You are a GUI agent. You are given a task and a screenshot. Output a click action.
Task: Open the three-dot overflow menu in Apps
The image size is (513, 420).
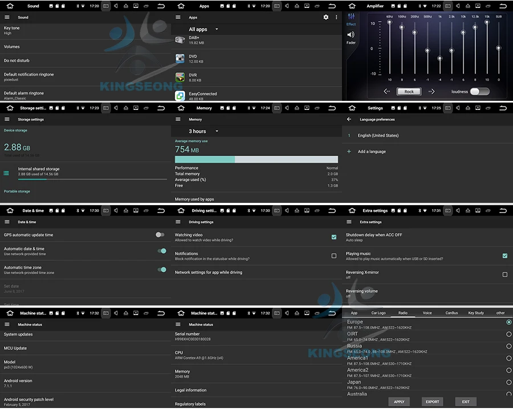pyautogui.click(x=336, y=17)
